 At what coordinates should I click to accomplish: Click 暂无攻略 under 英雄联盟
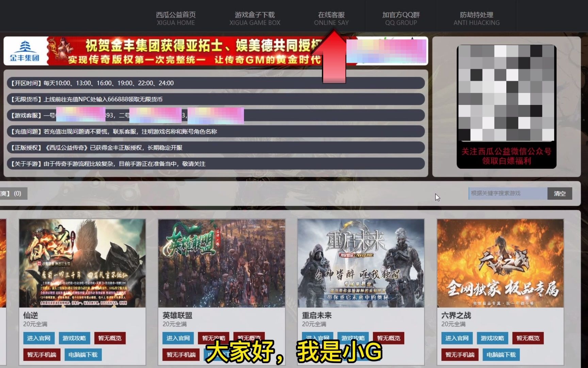tap(214, 338)
